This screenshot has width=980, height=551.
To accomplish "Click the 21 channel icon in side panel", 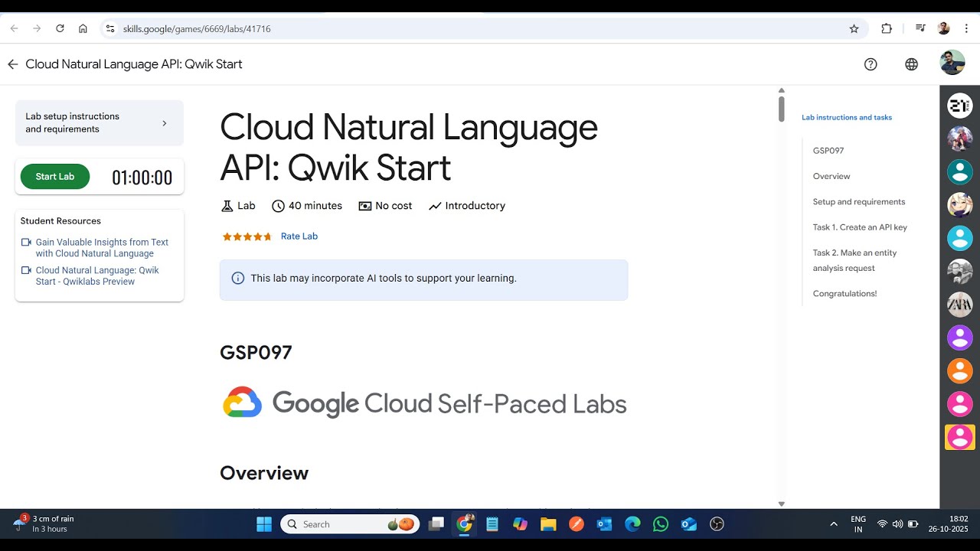I will 960,106.
